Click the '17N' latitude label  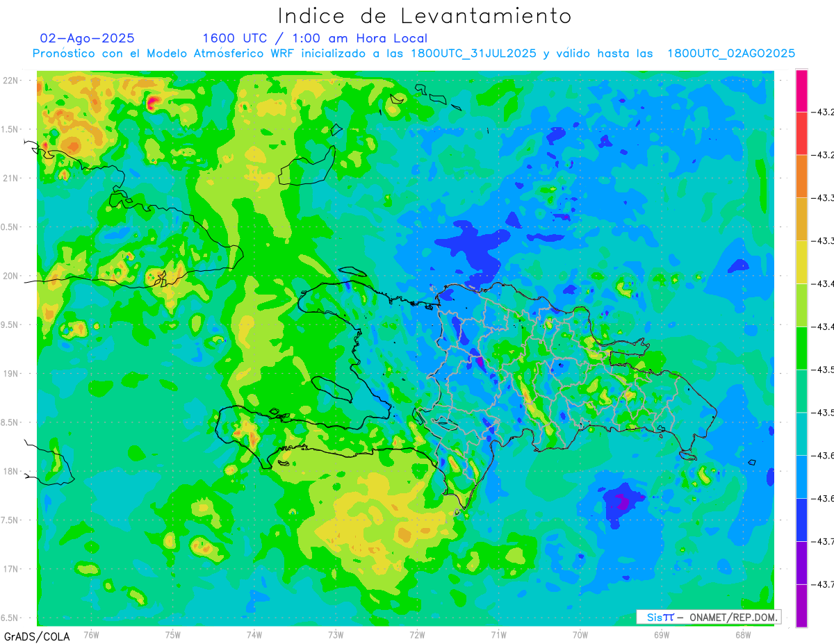[x=11, y=569]
